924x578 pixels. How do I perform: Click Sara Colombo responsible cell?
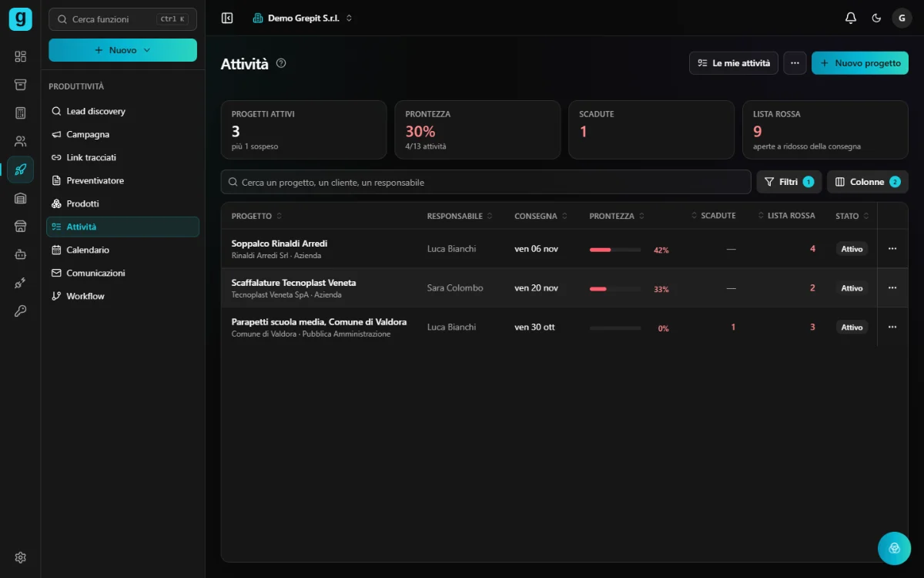point(455,287)
